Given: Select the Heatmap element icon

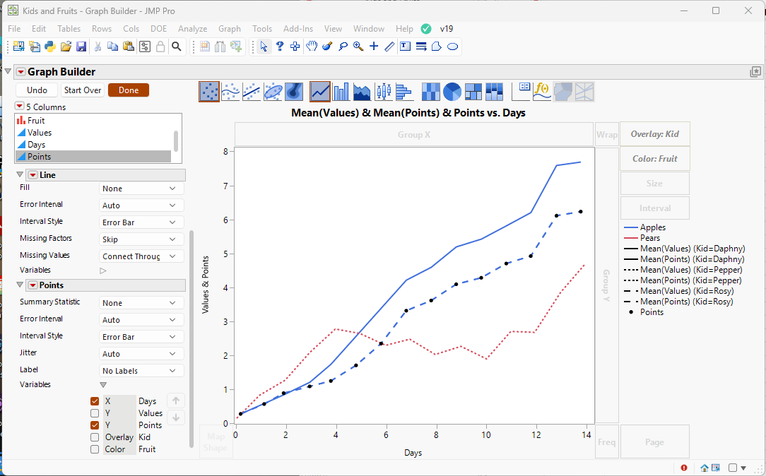Looking at the screenshot, I should 431,91.
